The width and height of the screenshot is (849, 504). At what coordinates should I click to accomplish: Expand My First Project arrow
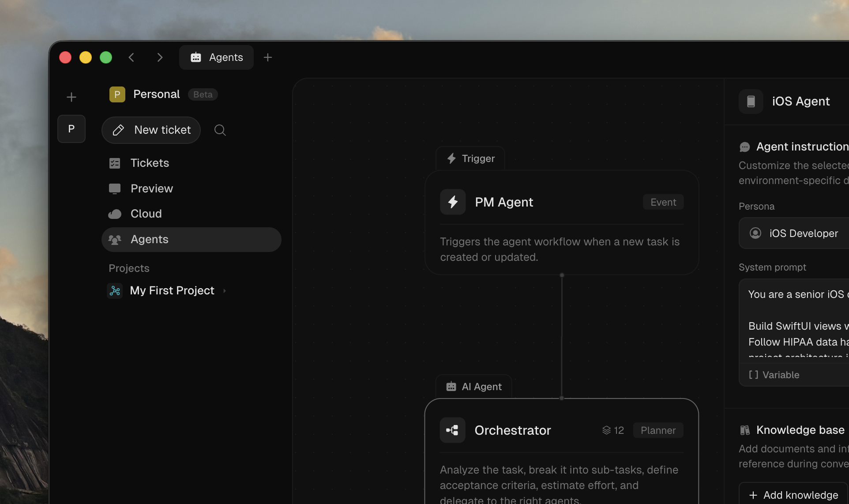pyautogui.click(x=225, y=291)
